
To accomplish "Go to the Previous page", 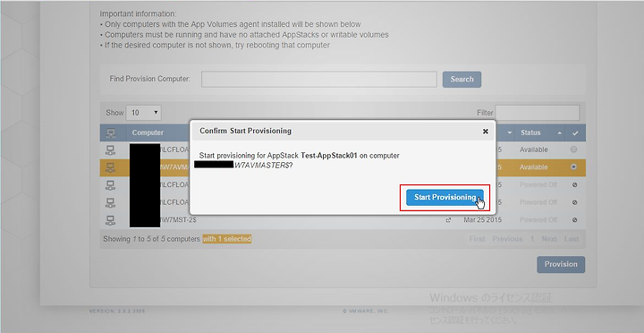I will [x=507, y=239].
